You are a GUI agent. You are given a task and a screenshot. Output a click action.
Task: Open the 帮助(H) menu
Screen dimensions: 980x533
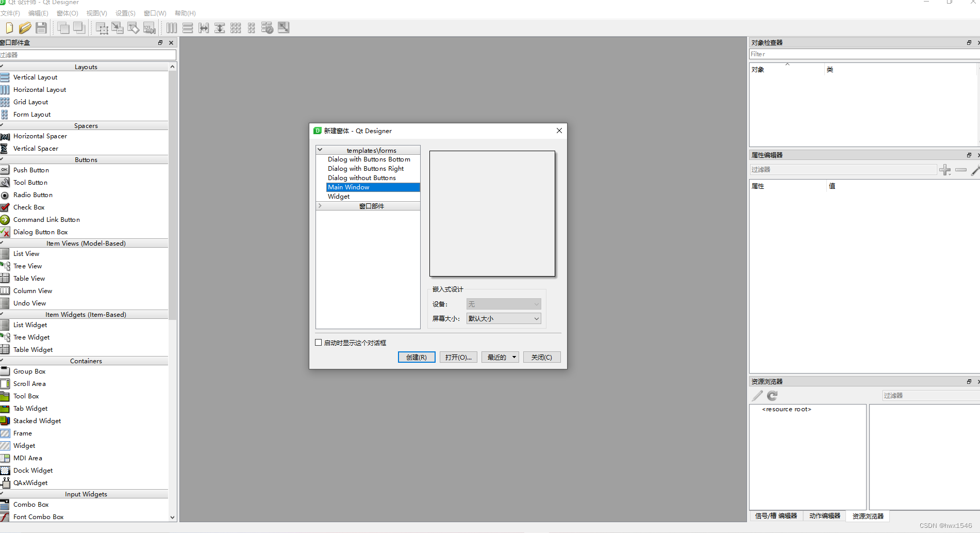pos(185,13)
